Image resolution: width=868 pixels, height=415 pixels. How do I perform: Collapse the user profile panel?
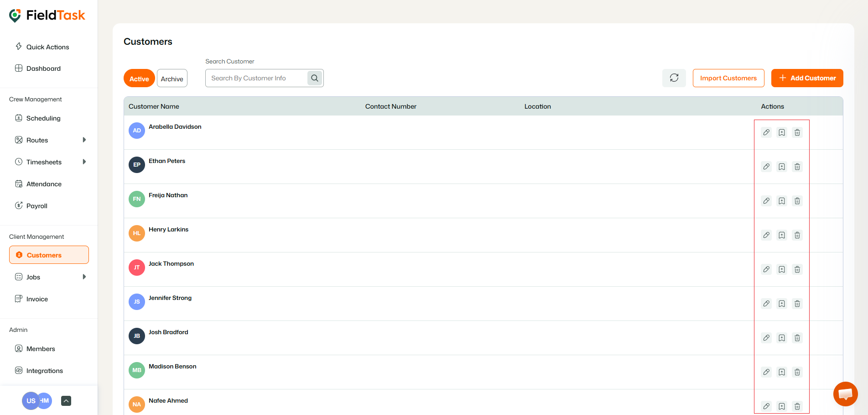point(66,400)
